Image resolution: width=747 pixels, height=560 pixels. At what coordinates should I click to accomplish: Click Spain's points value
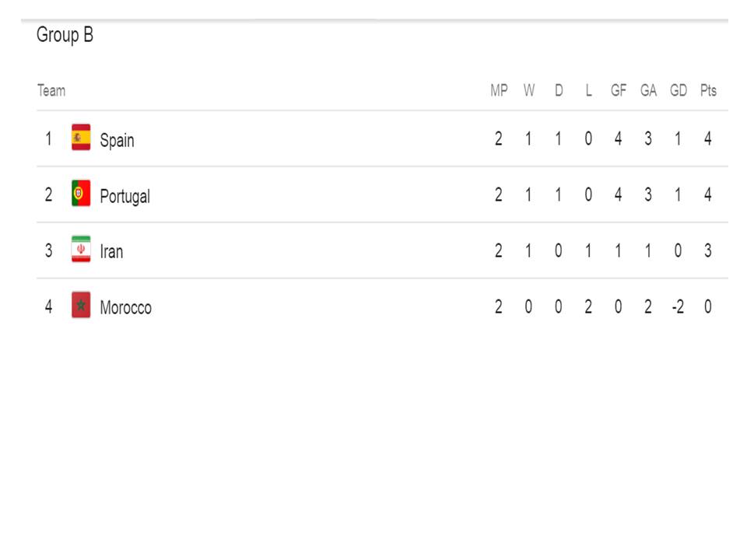[708, 138]
